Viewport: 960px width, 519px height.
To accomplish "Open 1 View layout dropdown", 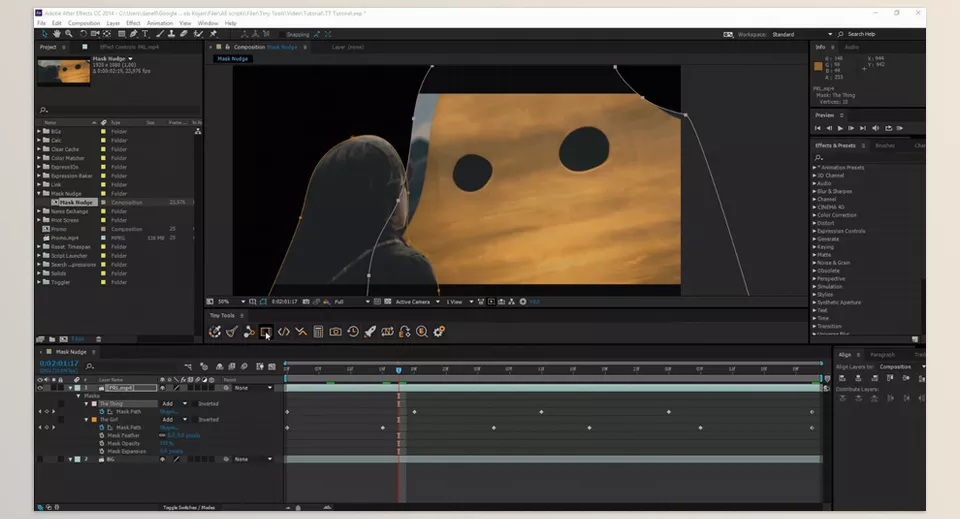I will pyautogui.click(x=460, y=302).
